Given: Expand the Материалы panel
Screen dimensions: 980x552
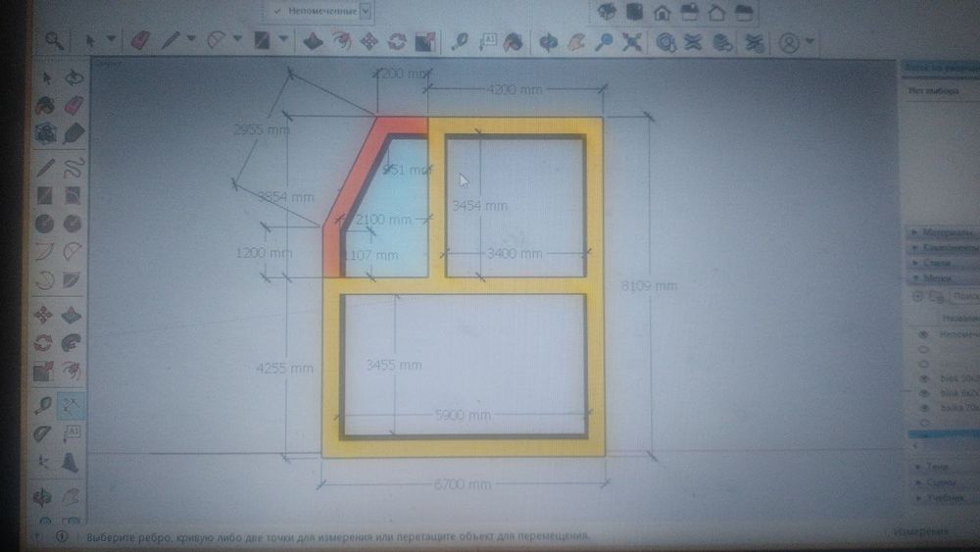Looking at the screenshot, I should tap(943, 232).
